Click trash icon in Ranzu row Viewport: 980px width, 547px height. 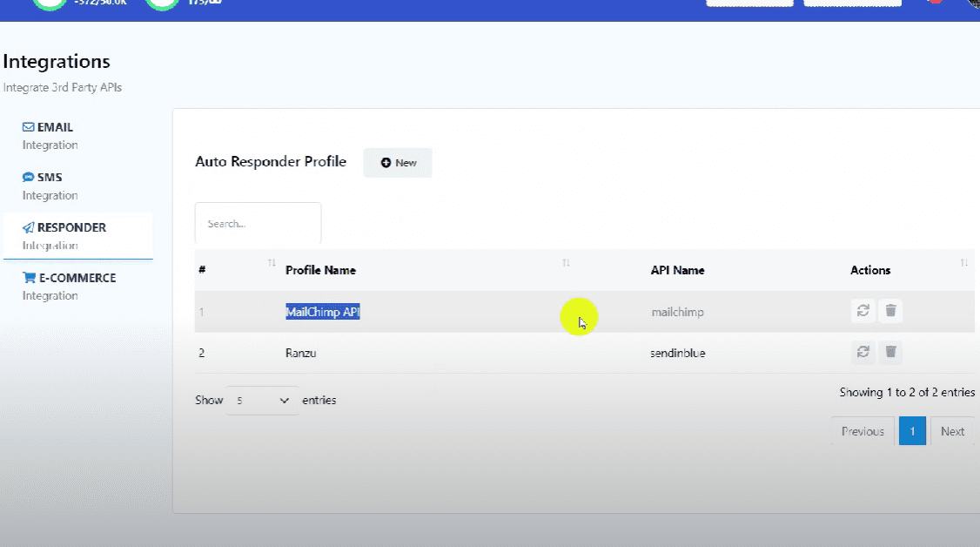point(890,352)
